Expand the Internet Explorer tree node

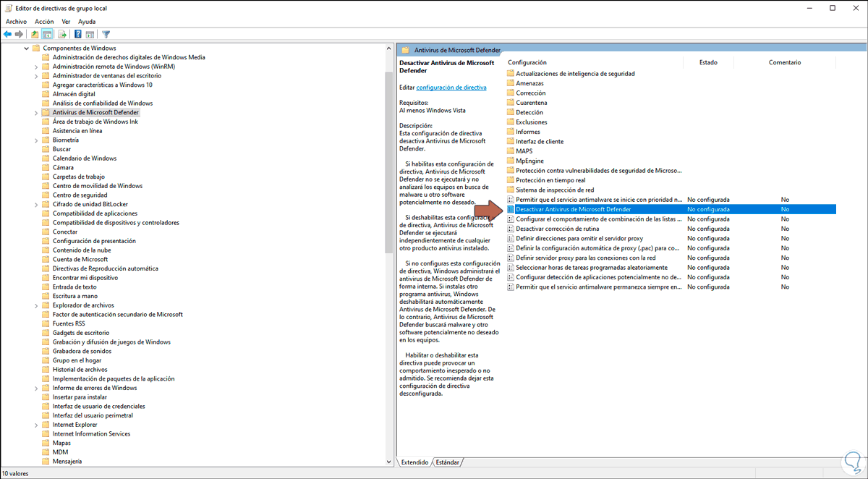36,425
